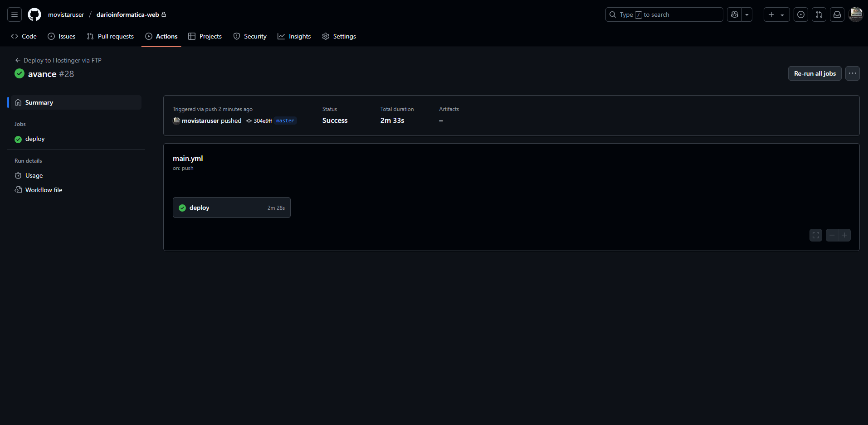Open the hamburger navigation menu
Image resolution: width=868 pixels, height=425 pixels.
pyautogui.click(x=15, y=14)
